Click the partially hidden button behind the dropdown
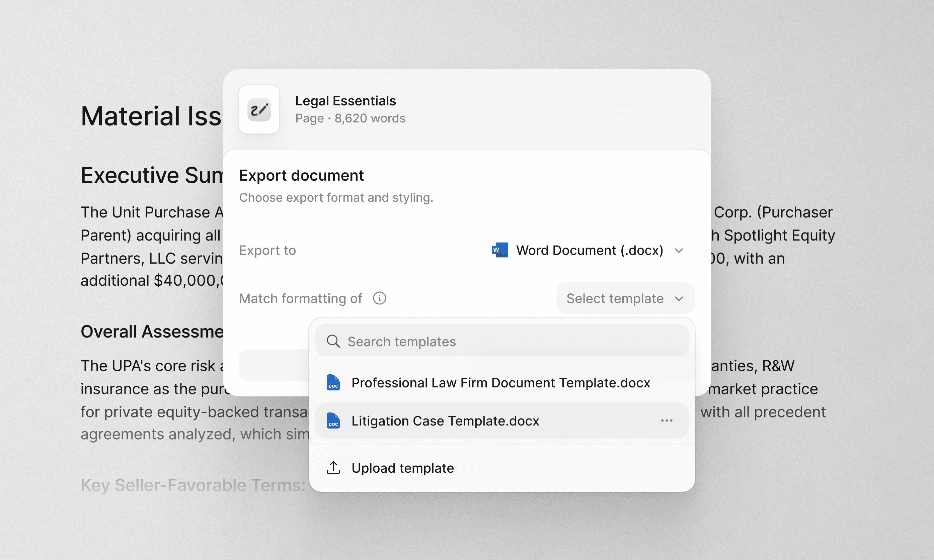The width and height of the screenshot is (934, 560). (274, 365)
